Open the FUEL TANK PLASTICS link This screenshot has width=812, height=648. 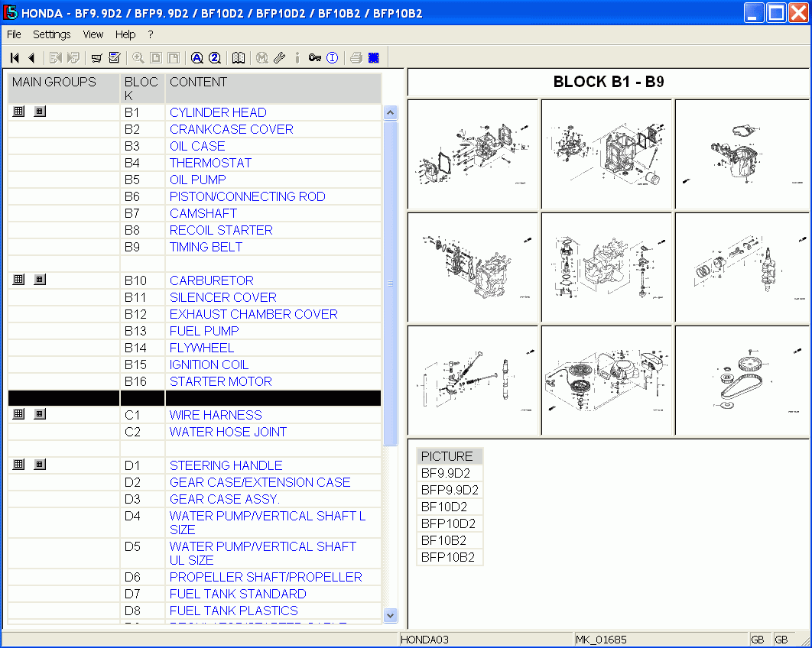point(234,611)
